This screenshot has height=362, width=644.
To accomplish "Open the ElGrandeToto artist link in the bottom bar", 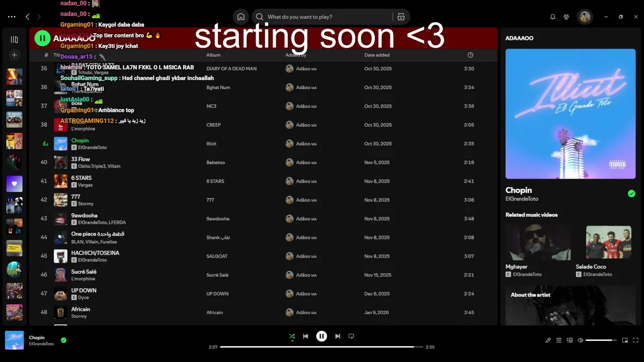I will (x=41, y=344).
